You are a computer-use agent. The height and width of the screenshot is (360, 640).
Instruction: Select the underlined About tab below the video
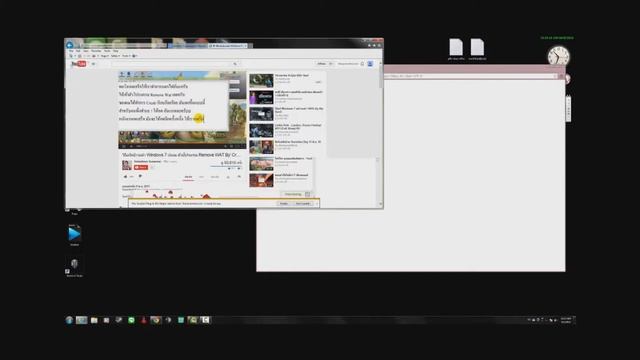[188, 177]
